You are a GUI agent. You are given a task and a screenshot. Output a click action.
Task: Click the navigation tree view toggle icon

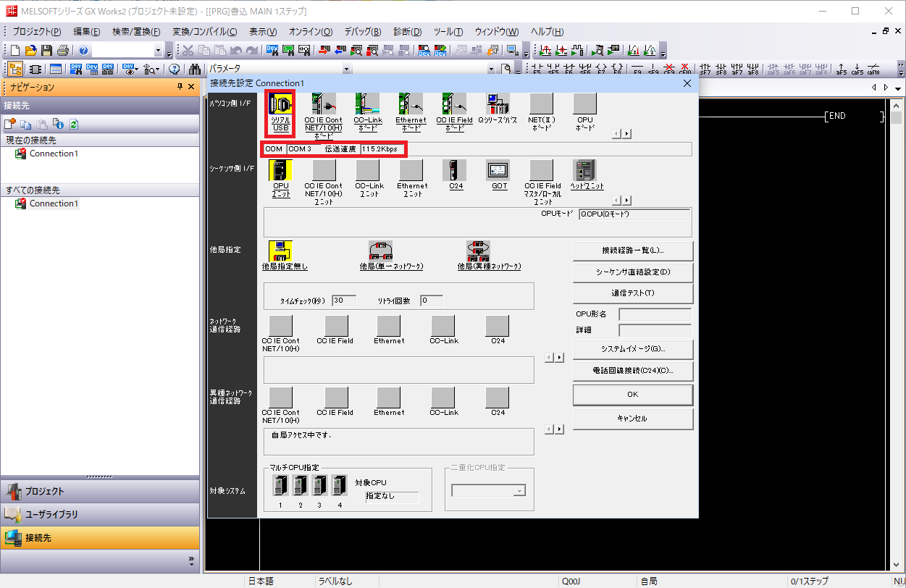tap(15, 70)
